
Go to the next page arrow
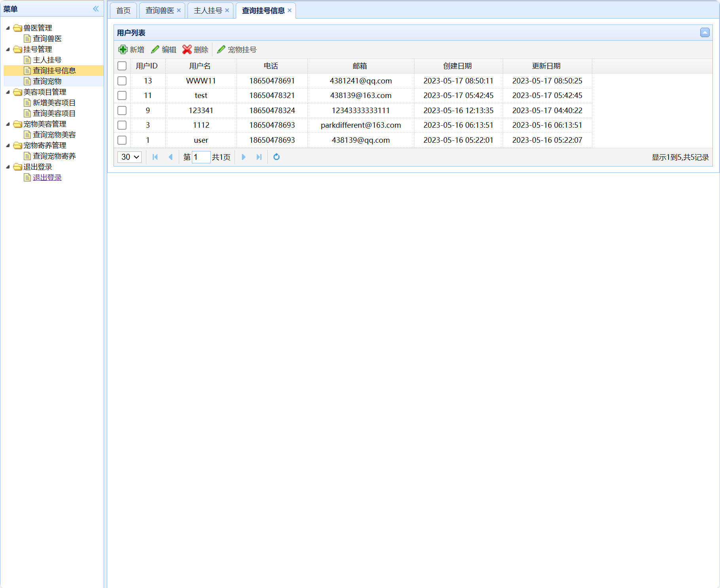click(244, 157)
